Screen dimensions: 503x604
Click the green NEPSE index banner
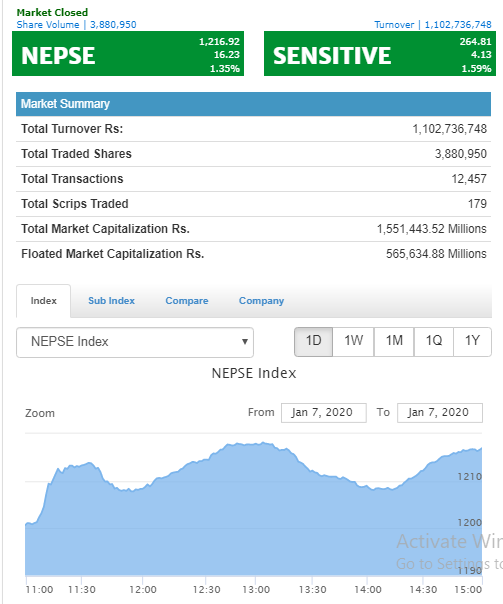tap(128, 54)
